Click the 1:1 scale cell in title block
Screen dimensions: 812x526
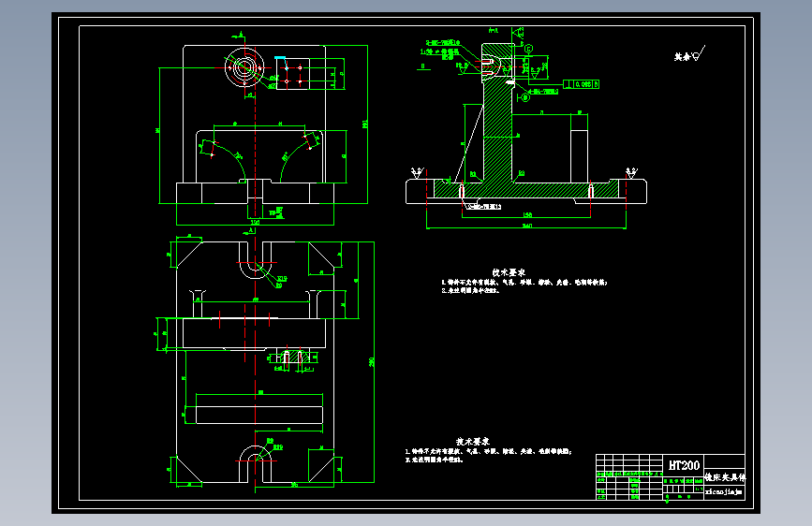point(699,489)
